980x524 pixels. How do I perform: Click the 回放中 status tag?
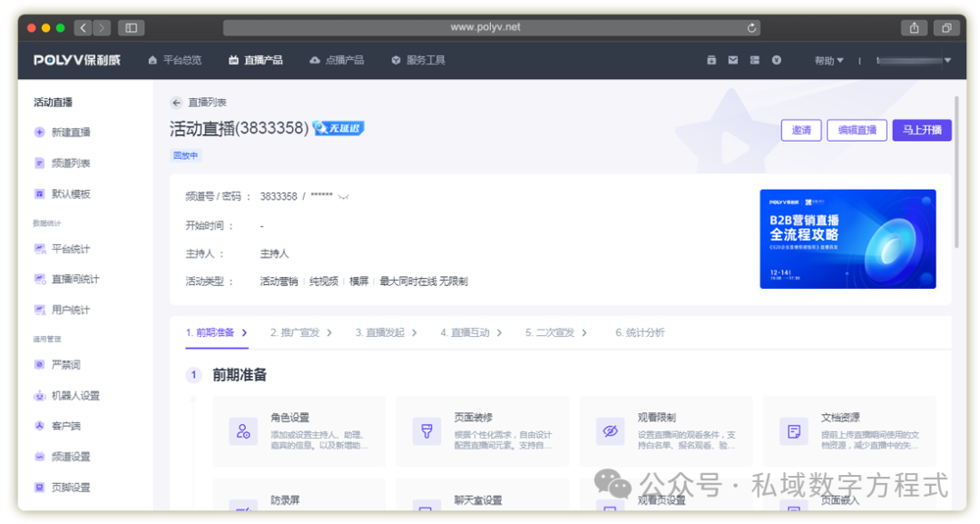tap(185, 155)
